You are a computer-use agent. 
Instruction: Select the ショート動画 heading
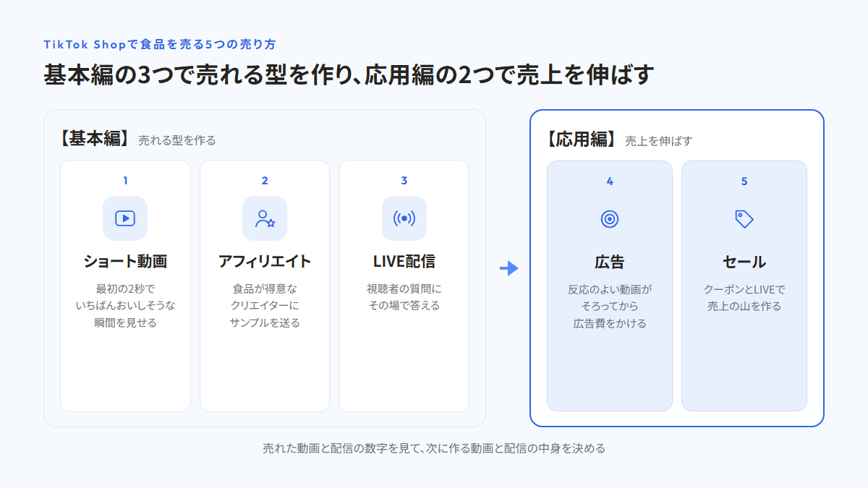point(125,261)
